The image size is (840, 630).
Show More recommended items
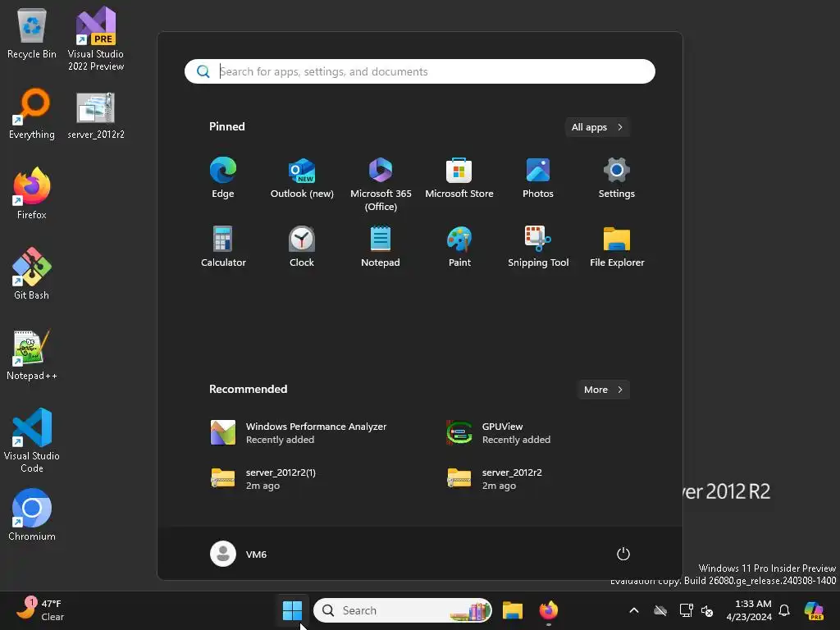click(603, 390)
